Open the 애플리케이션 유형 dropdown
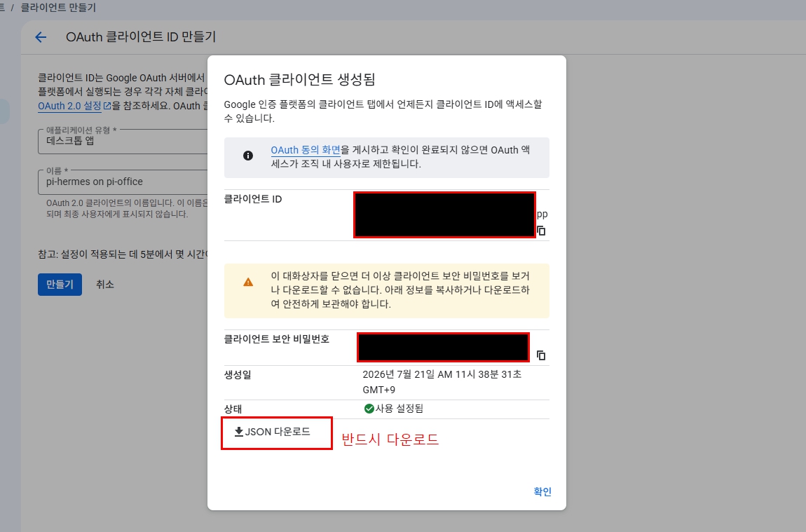The image size is (806, 532). click(x=123, y=141)
